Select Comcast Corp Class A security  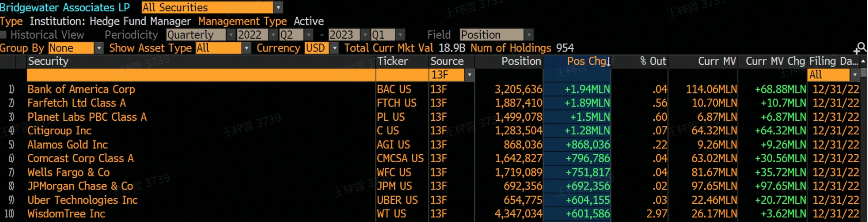80,158
